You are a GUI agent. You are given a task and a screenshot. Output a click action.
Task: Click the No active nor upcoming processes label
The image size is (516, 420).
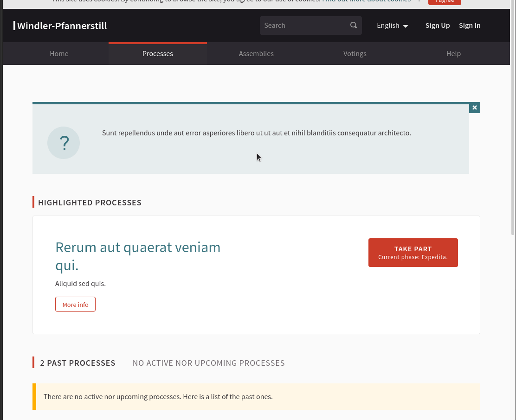pyautogui.click(x=209, y=363)
